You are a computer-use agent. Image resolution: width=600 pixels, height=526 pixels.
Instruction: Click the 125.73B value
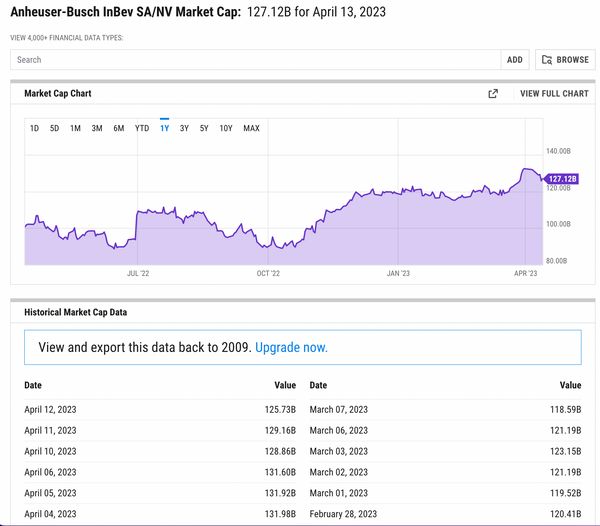coord(280,410)
